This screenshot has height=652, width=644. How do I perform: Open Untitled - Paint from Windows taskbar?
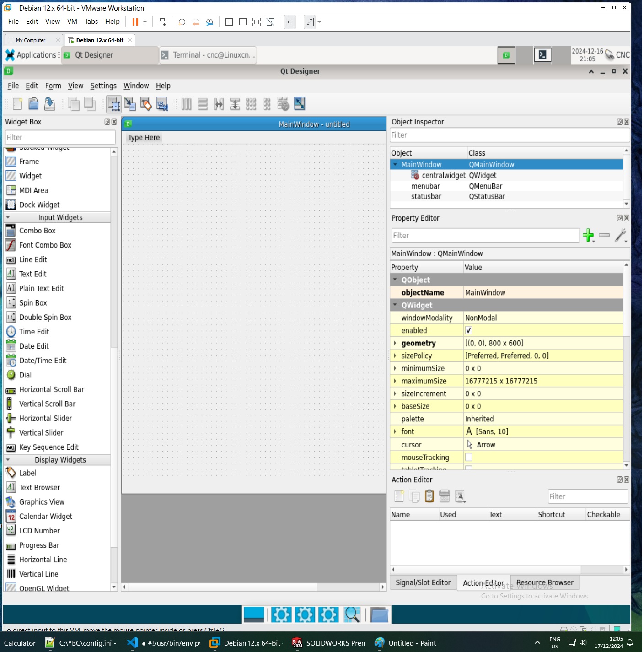pos(406,643)
